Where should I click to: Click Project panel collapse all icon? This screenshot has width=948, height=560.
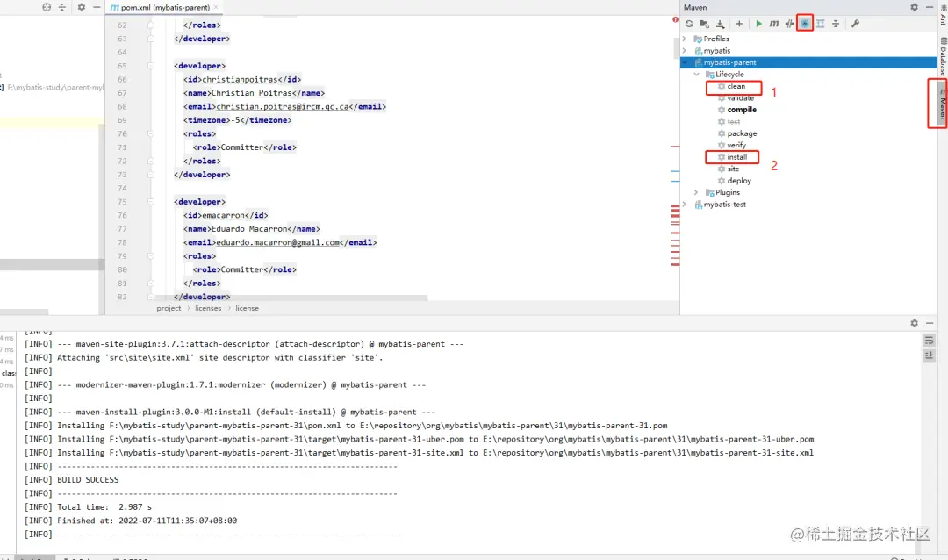coord(61,7)
